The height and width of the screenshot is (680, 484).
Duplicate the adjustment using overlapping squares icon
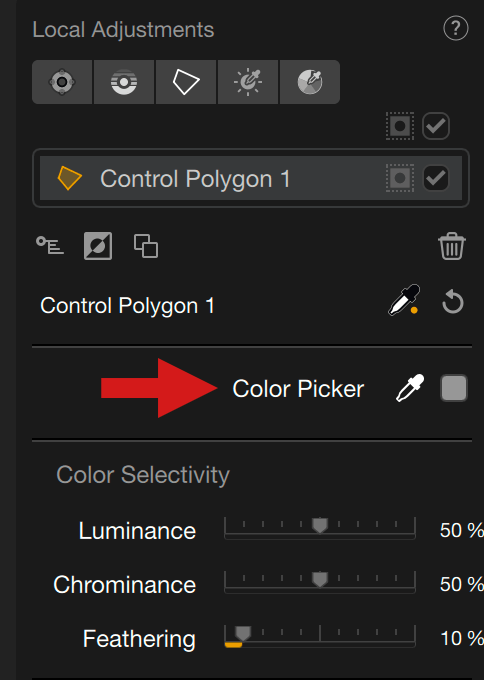(146, 246)
